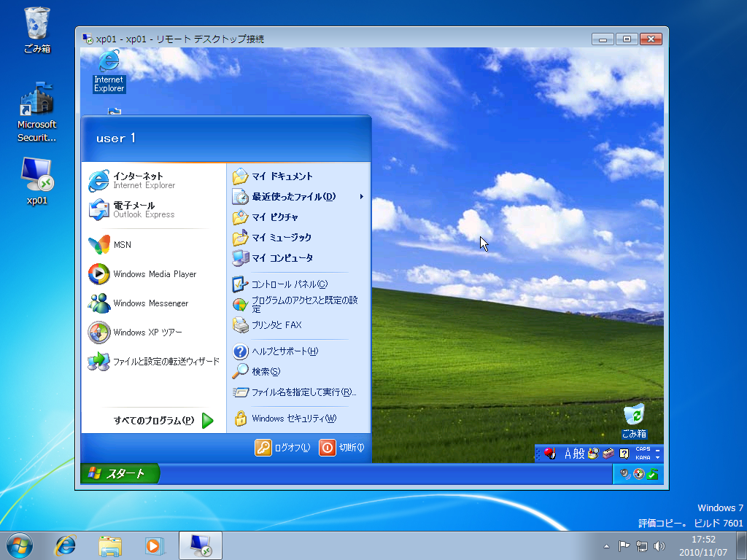
Task: Open コントロール パネル(C)
Action: click(x=298, y=284)
